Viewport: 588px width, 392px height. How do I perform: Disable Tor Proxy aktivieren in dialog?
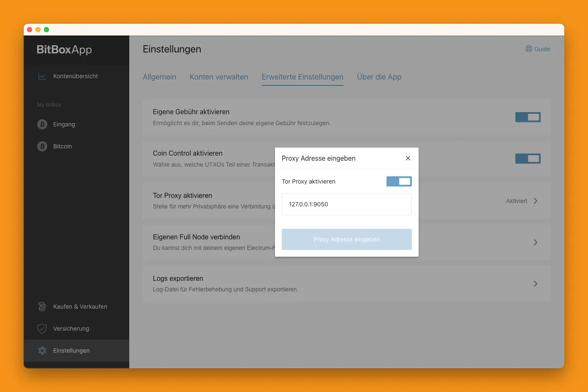(399, 181)
